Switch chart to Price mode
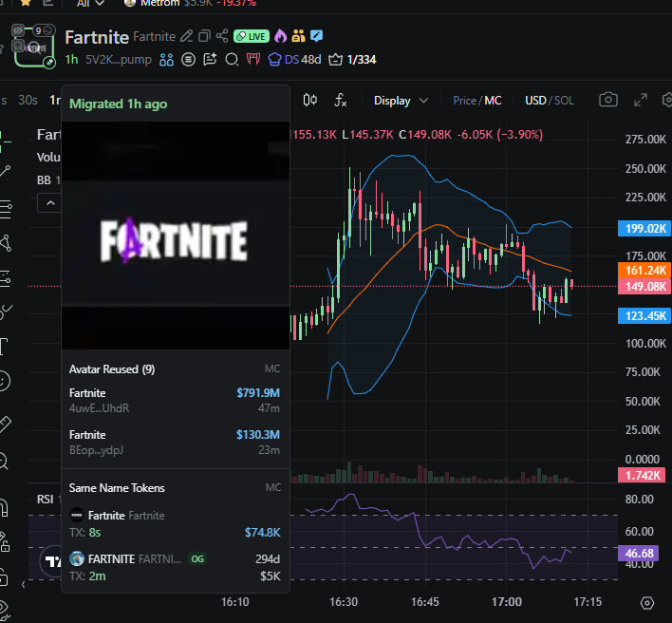The image size is (672, 623). pyautogui.click(x=464, y=101)
